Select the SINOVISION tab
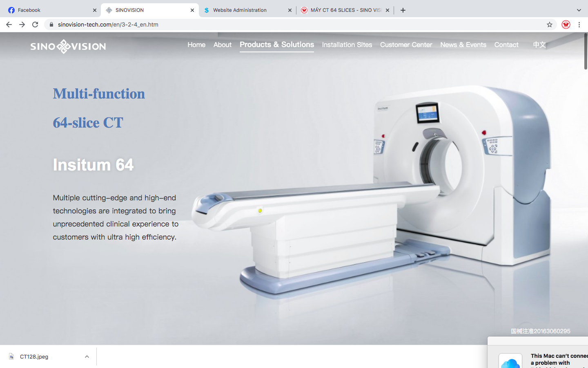588x368 pixels. click(x=150, y=10)
